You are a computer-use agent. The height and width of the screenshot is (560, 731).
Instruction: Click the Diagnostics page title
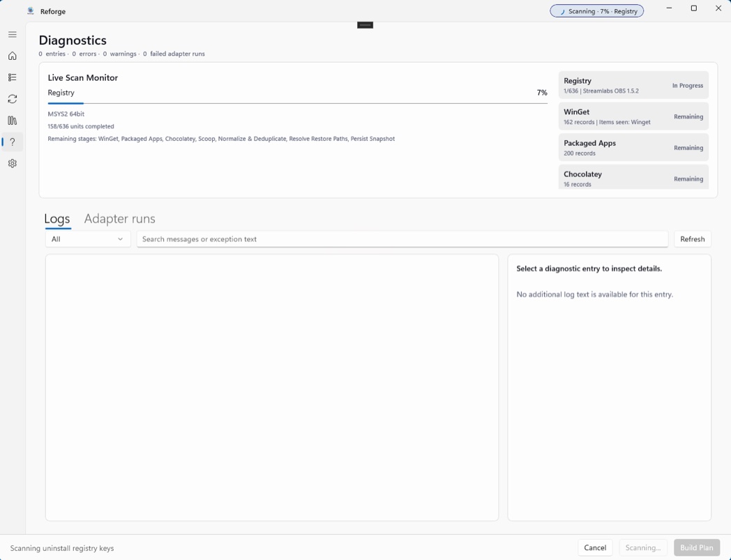point(73,40)
